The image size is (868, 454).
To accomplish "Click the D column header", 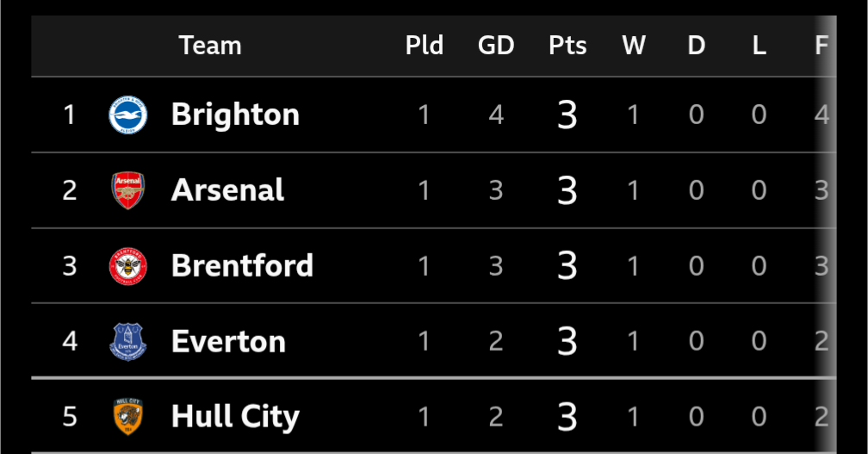I will click(697, 46).
